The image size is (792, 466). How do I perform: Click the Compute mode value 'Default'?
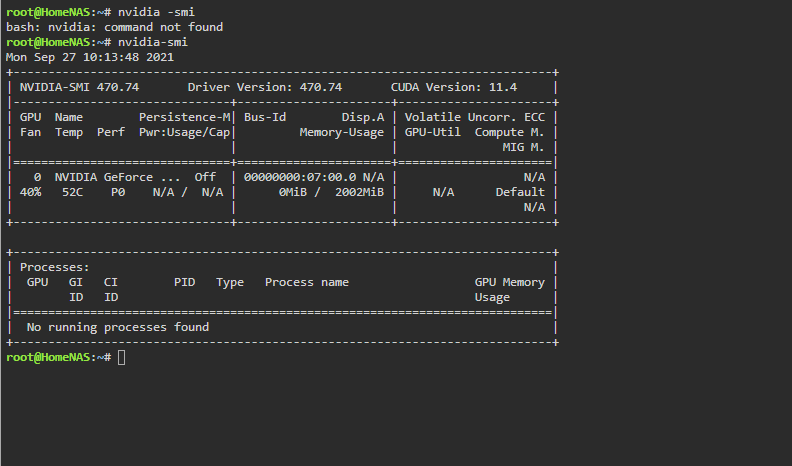[520, 192]
